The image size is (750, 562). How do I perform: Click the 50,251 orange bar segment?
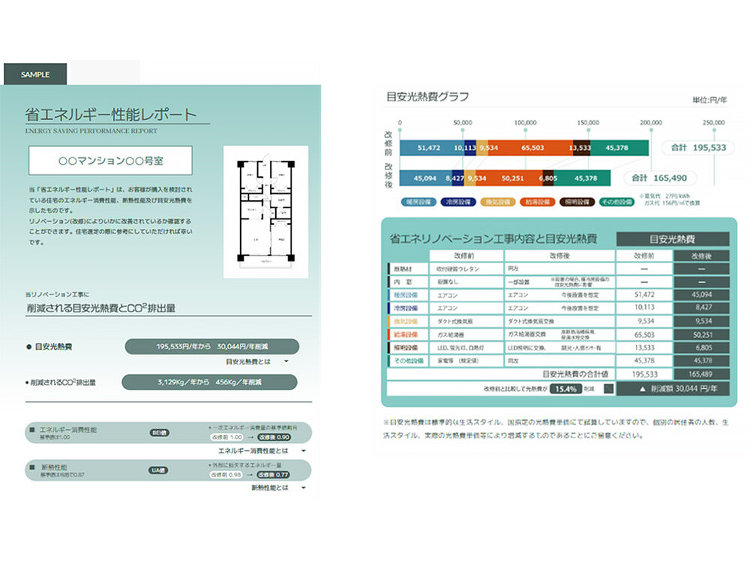coord(509,178)
